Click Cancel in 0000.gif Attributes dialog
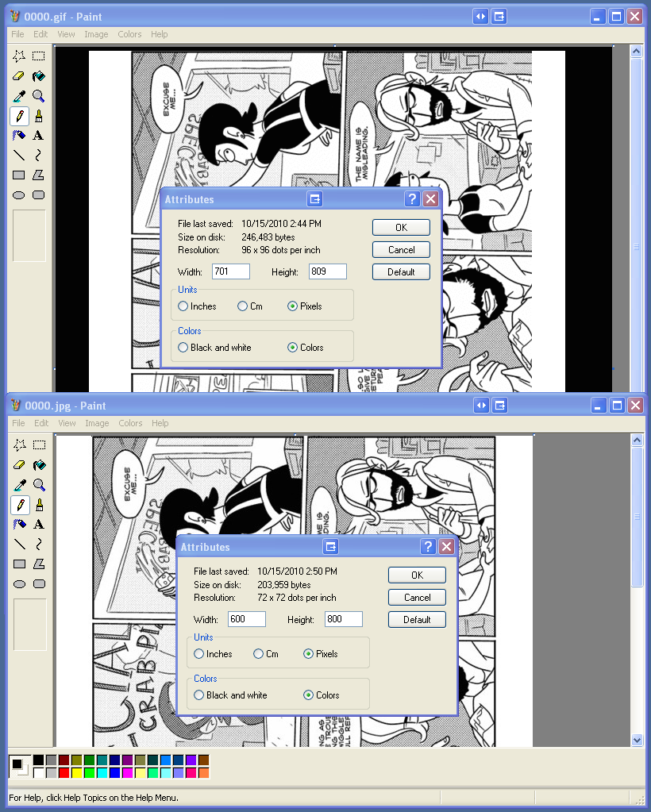Screen dimensions: 651x812 402,249
